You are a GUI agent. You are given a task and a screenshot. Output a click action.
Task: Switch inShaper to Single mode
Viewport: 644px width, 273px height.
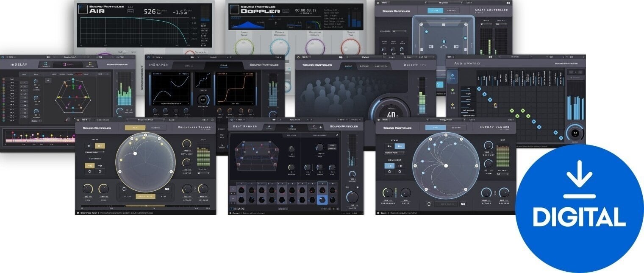click(189, 65)
